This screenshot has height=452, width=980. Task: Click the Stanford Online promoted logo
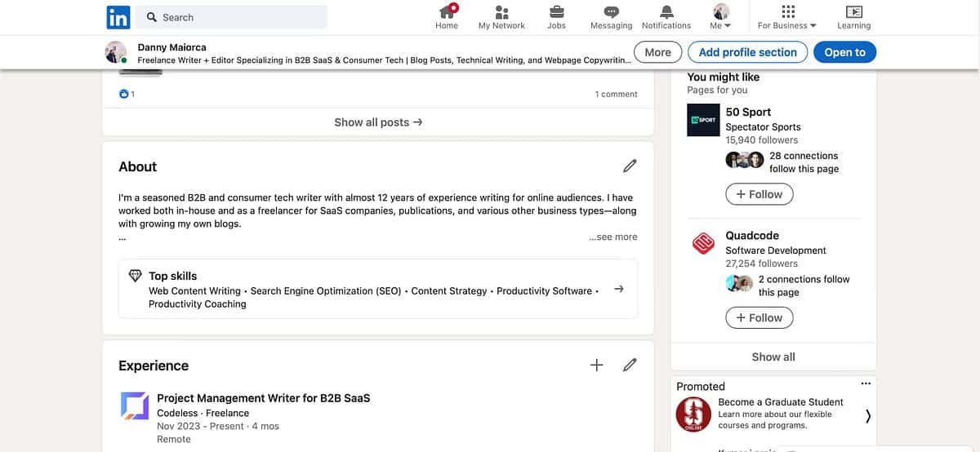tap(693, 414)
